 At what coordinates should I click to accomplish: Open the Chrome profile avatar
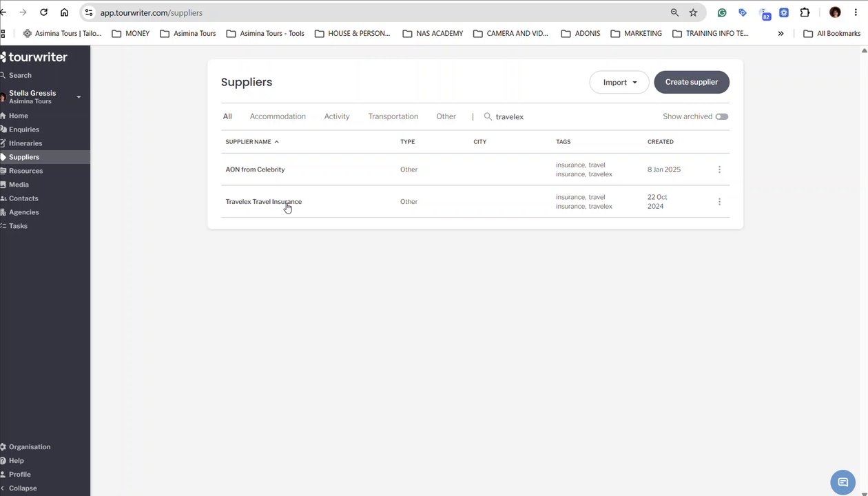(835, 12)
